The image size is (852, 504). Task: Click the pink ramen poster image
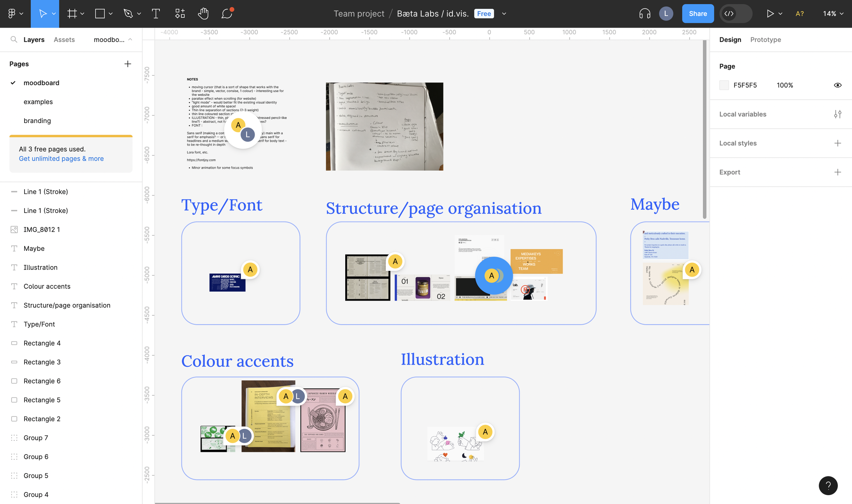point(323,420)
